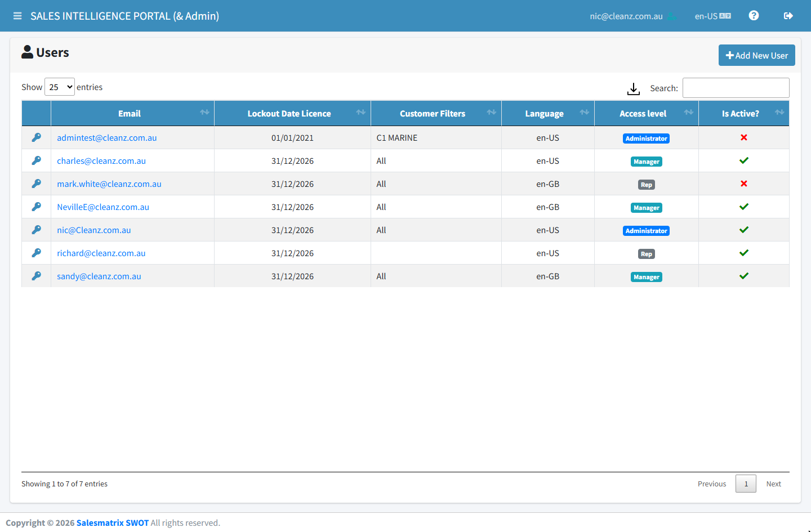Sort by Customer Filters column

(x=436, y=113)
